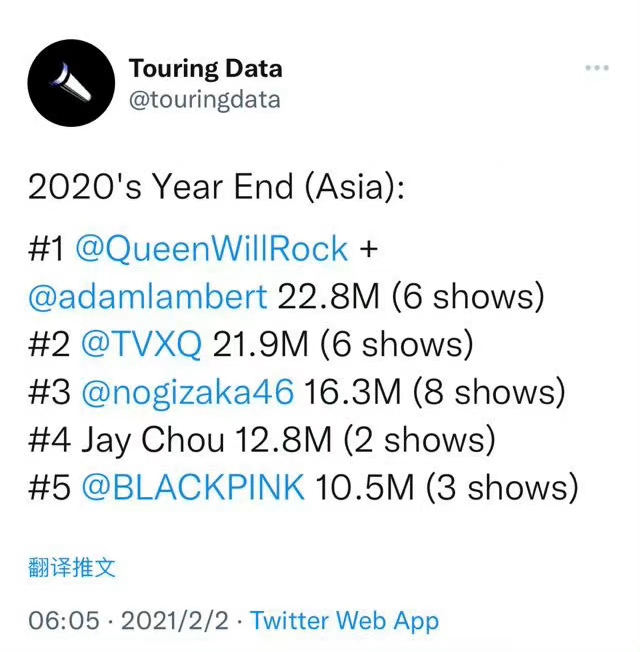Open the @QueenWillRock mention
The width and height of the screenshot is (640, 652).
click(212, 249)
